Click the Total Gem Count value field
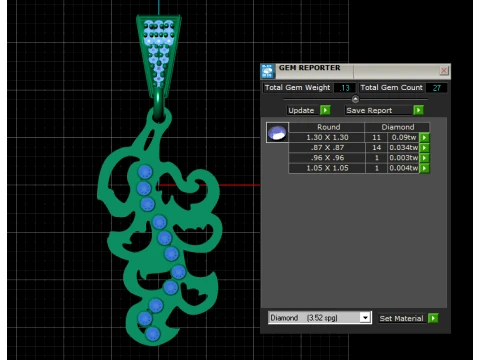480x360 pixels. (x=436, y=88)
